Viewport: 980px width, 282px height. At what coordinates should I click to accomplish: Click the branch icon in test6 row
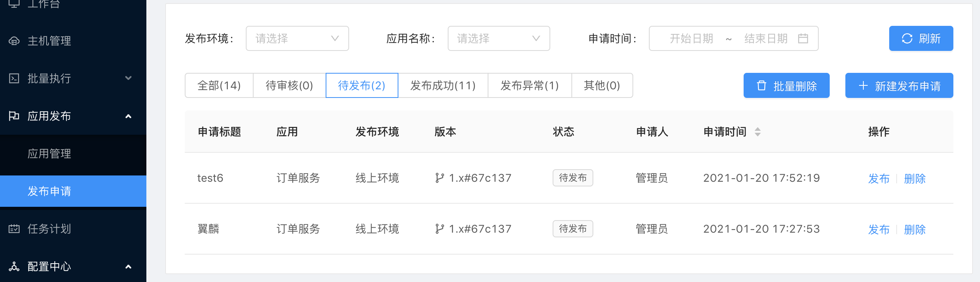click(x=440, y=178)
